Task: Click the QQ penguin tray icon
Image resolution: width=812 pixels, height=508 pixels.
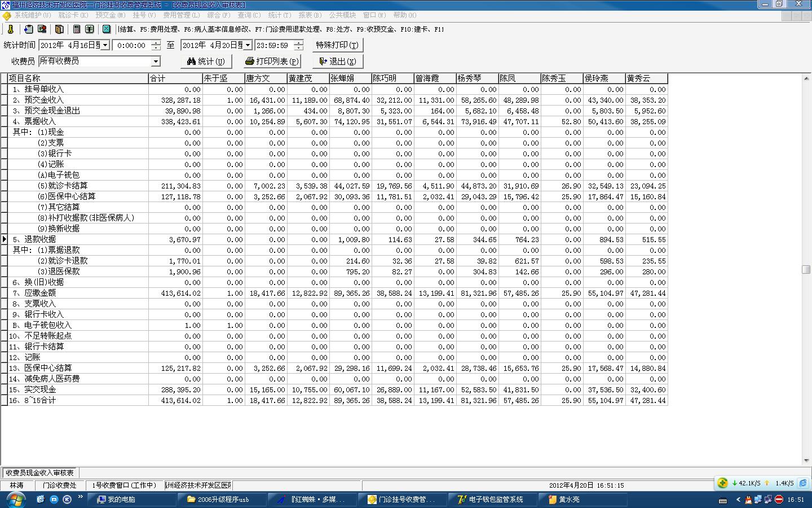Action: pos(748,500)
